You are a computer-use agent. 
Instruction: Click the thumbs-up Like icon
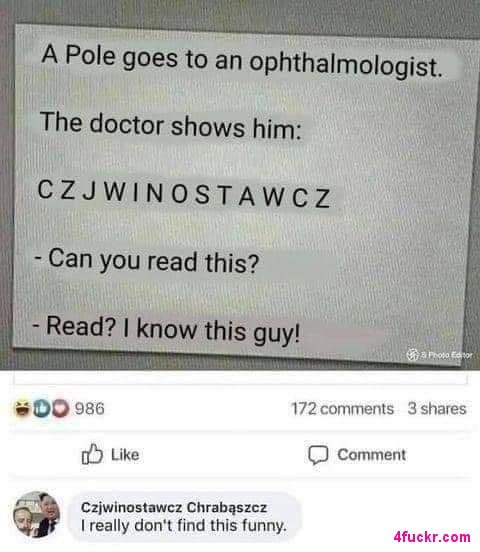point(92,454)
